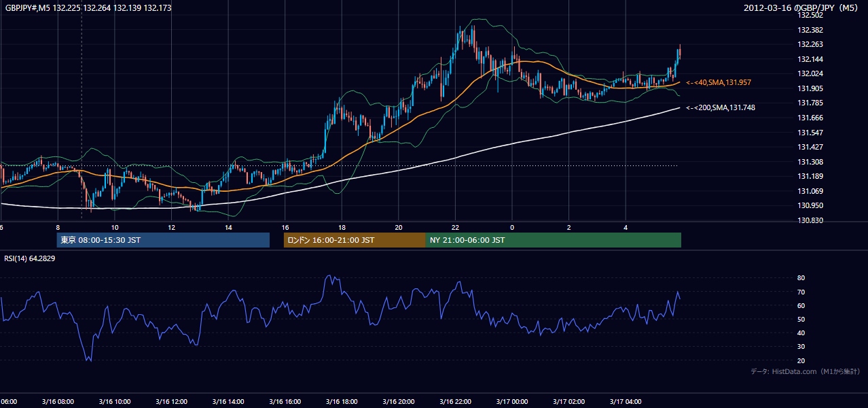
Task: Click price axis label 132.263
Action: tap(810, 45)
